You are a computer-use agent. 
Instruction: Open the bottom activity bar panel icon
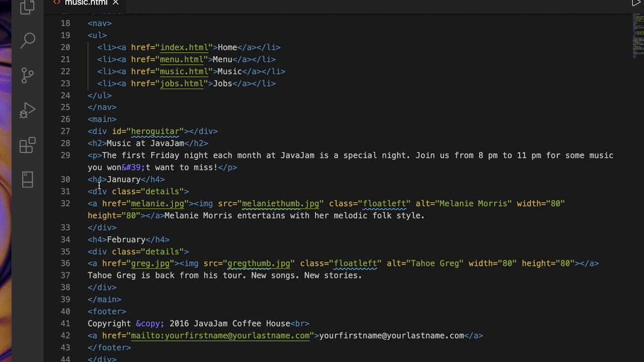pyautogui.click(x=28, y=179)
